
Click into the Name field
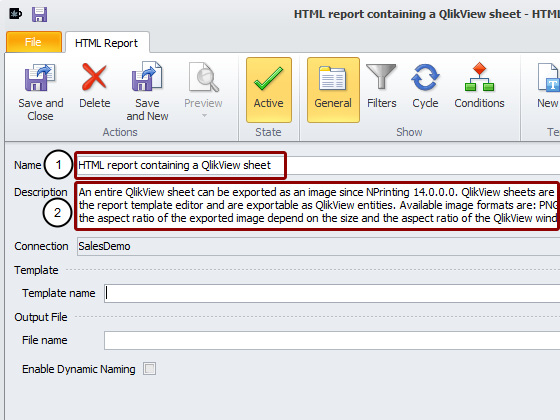tap(319, 165)
